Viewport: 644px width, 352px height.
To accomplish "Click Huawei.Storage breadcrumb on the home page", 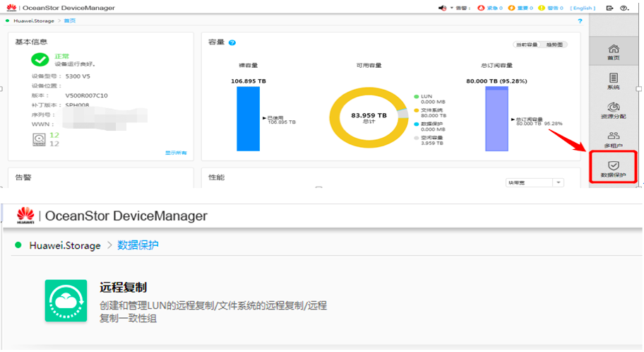I will click(x=34, y=20).
